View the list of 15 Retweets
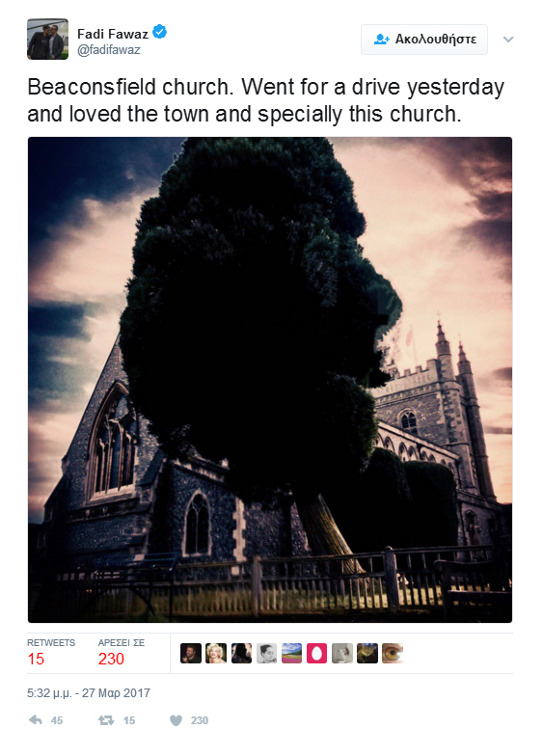The image size is (543, 756). click(50, 653)
